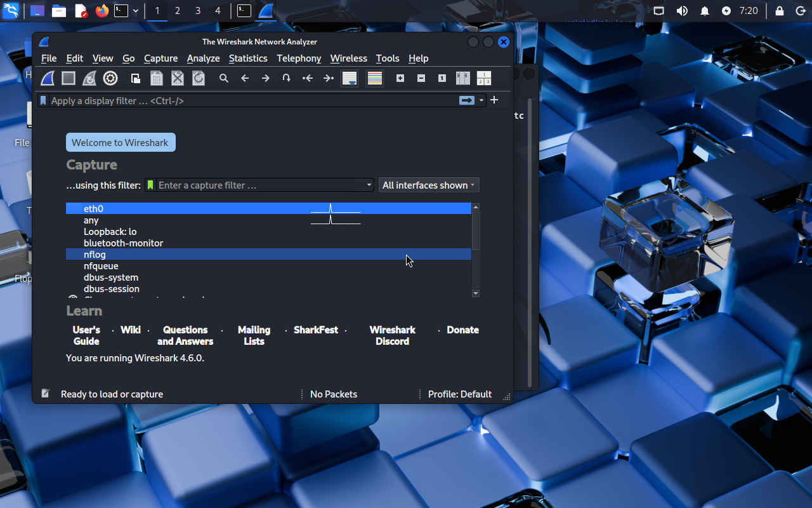Click the capture filter green bookmark
The image size is (812, 508).
click(x=150, y=185)
